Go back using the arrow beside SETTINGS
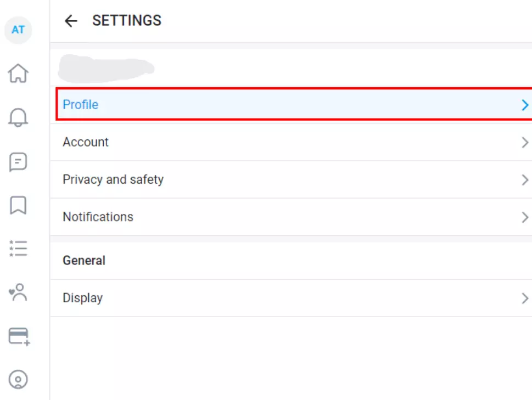Image resolution: width=532 pixels, height=400 pixels. coord(71,21)
